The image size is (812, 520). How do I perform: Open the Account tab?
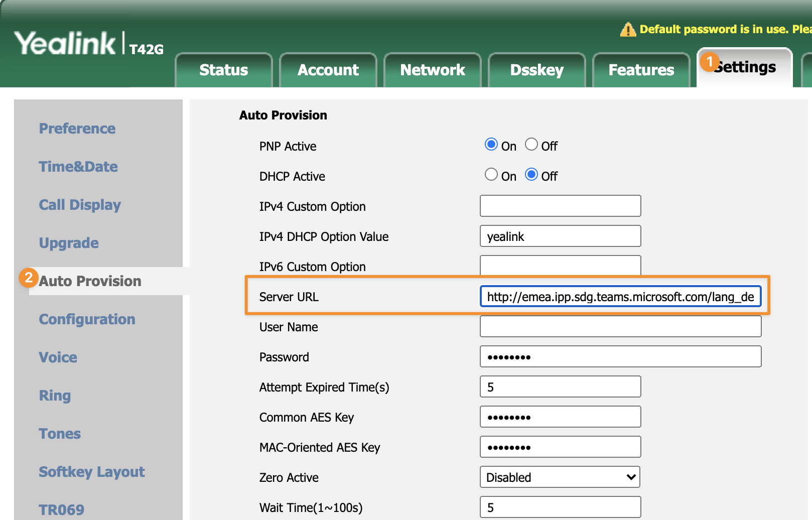pos(328,70)
